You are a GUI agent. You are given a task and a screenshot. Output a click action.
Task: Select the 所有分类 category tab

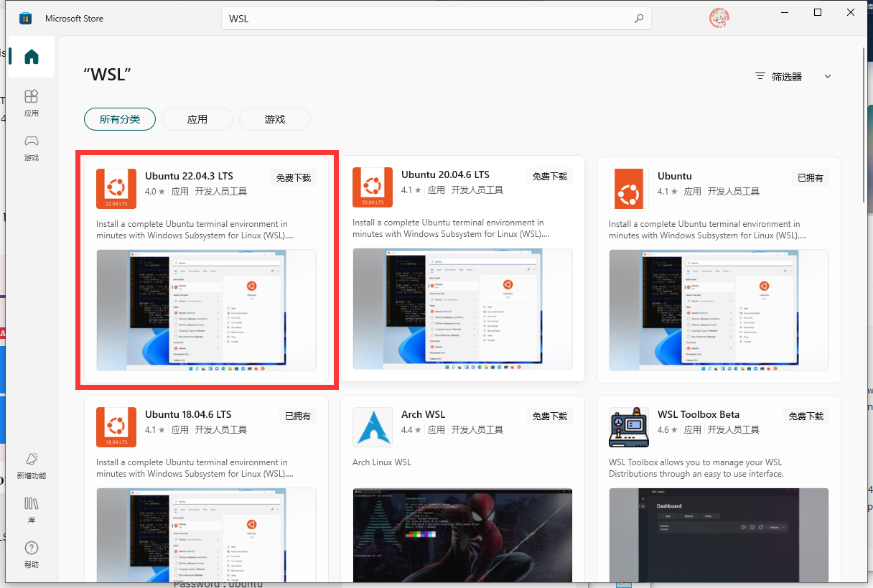point(120,119)
